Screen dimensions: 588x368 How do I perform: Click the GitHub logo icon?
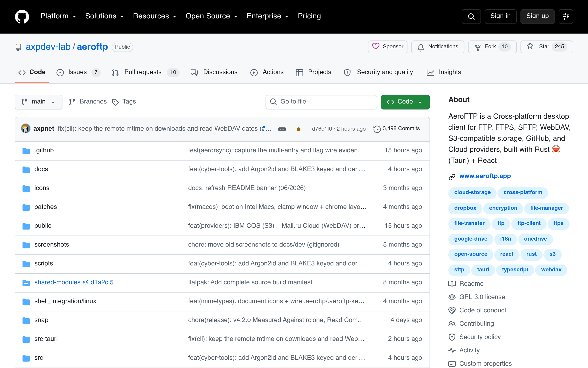pos(22,16)
